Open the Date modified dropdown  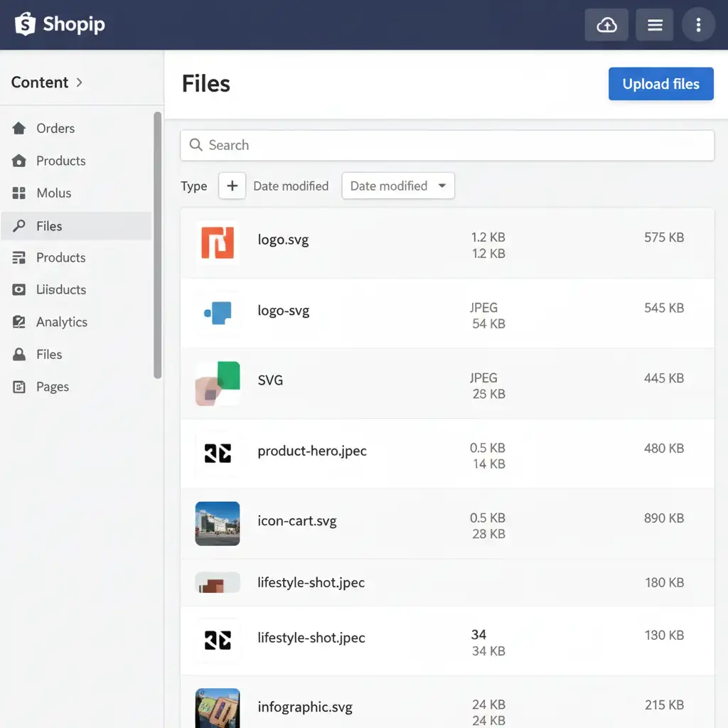pos(398,186)
